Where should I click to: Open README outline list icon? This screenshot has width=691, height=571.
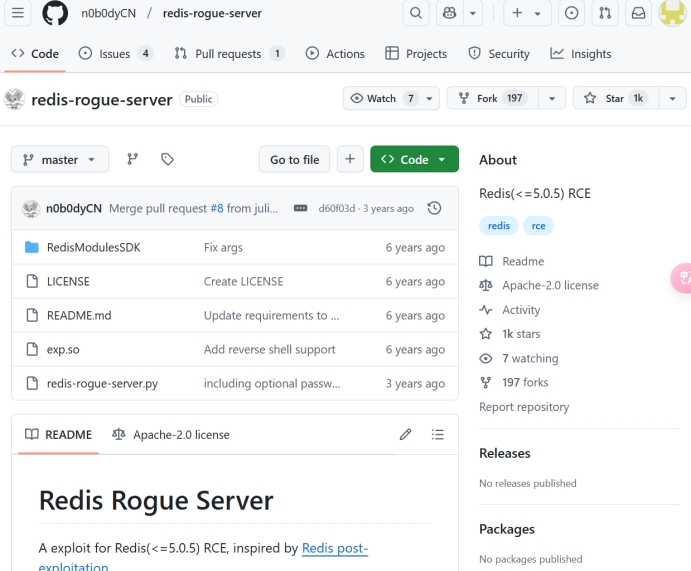(437, 434)
